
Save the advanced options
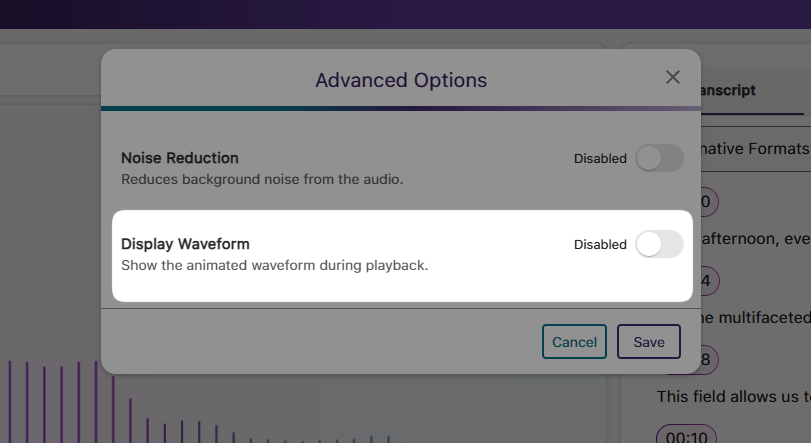(649, 342)
